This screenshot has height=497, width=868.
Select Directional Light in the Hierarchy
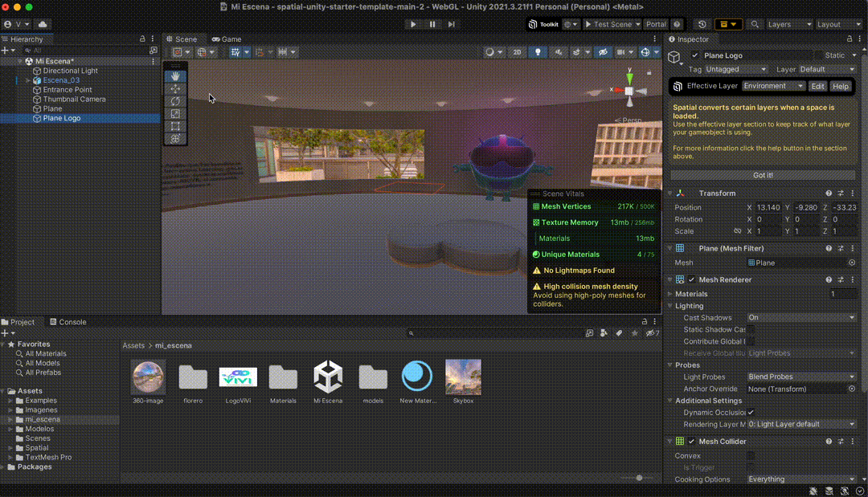70,71
